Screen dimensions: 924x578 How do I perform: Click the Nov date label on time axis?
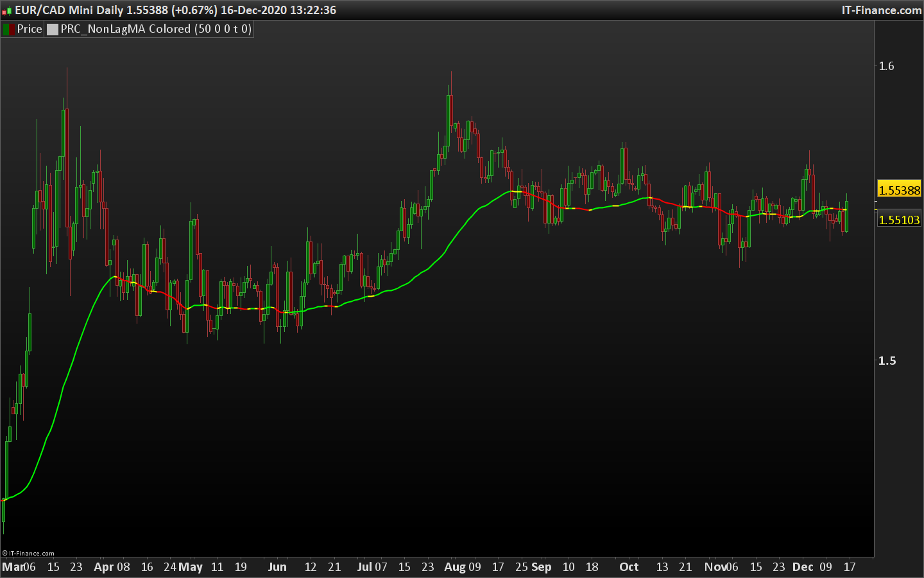pyautogui.click(x=715, y=566)
